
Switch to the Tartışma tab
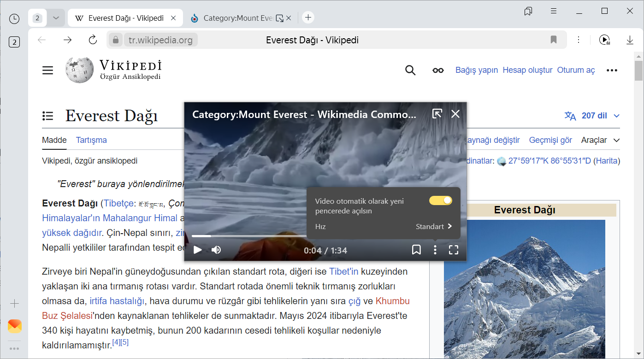[x=91, y=140]
